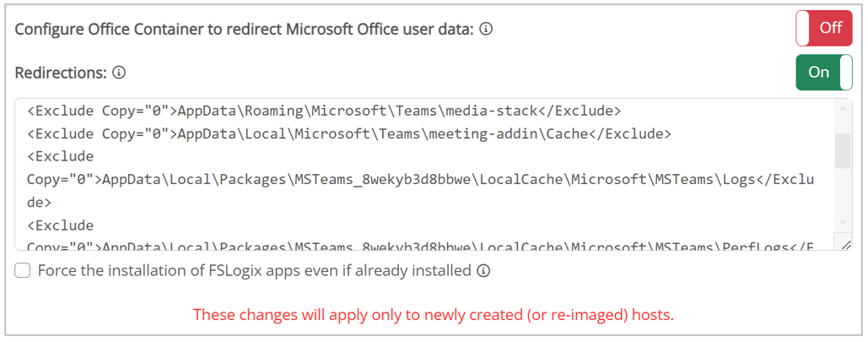Screen dimensions: 868x342
Task: Enable the Office Container Off switch
Action: 823,28
